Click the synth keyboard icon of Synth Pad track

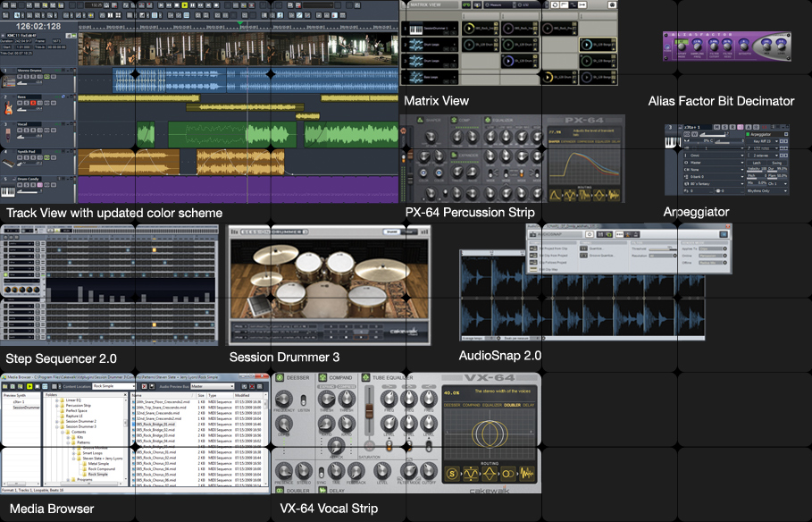8,163
